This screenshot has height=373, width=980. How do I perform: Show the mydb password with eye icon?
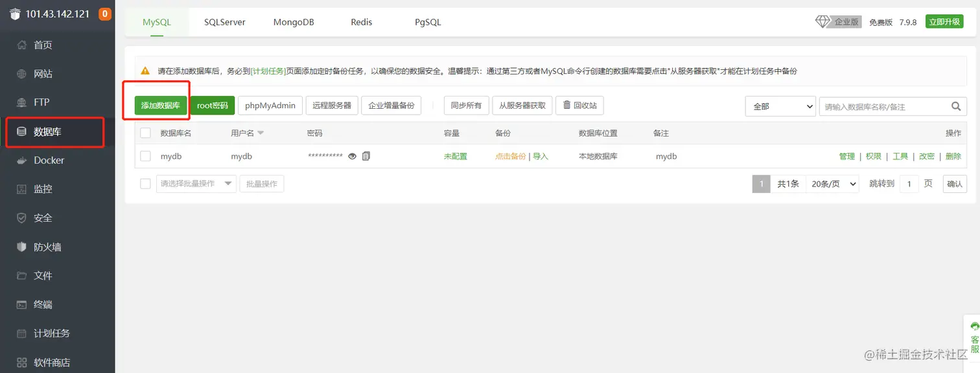point(353,156)
